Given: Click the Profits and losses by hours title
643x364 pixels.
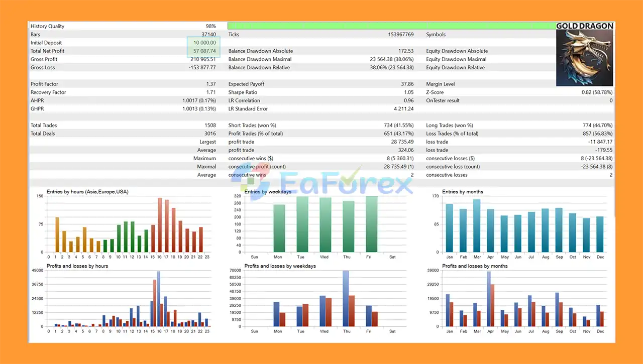Looking at the screenshot, I should [77, 266].
